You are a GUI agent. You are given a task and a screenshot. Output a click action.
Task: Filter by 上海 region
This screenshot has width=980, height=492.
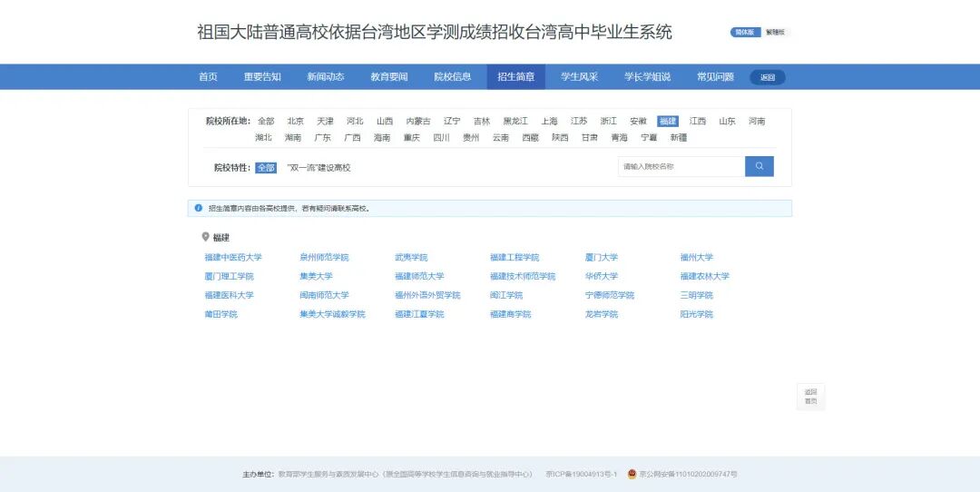pyautogui.click(x=549, y=122)
